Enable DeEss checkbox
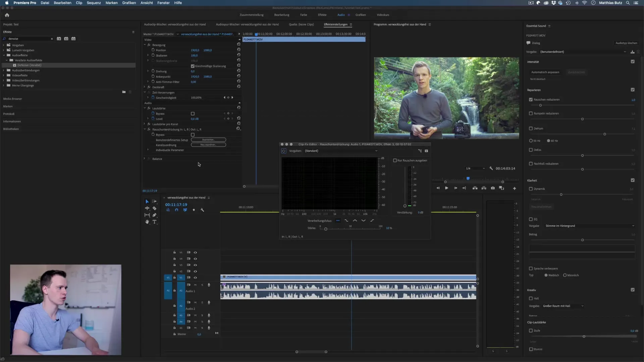 tap(531, 150)
